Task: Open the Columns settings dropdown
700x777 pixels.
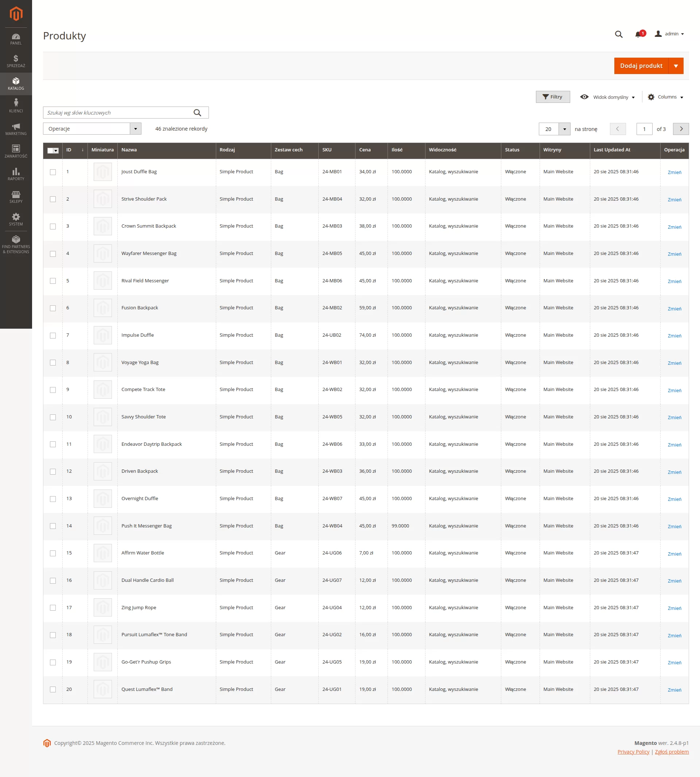Action: pyautogui.click(x=665, y=97)
